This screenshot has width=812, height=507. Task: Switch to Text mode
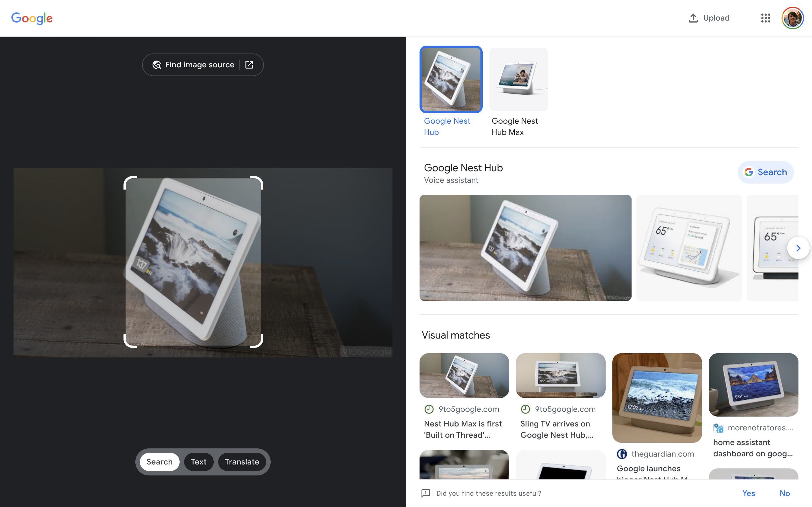[199, 462]
